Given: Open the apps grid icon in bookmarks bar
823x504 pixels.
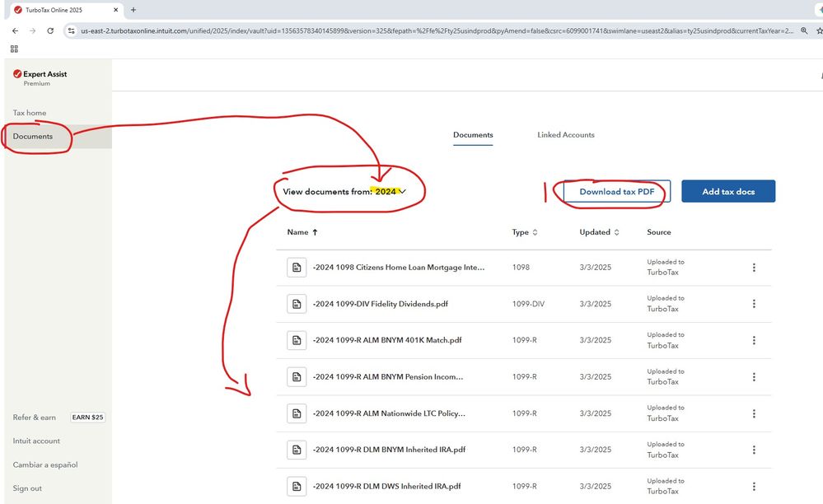Looking at the screenshot, I should [x=14, y=49].
